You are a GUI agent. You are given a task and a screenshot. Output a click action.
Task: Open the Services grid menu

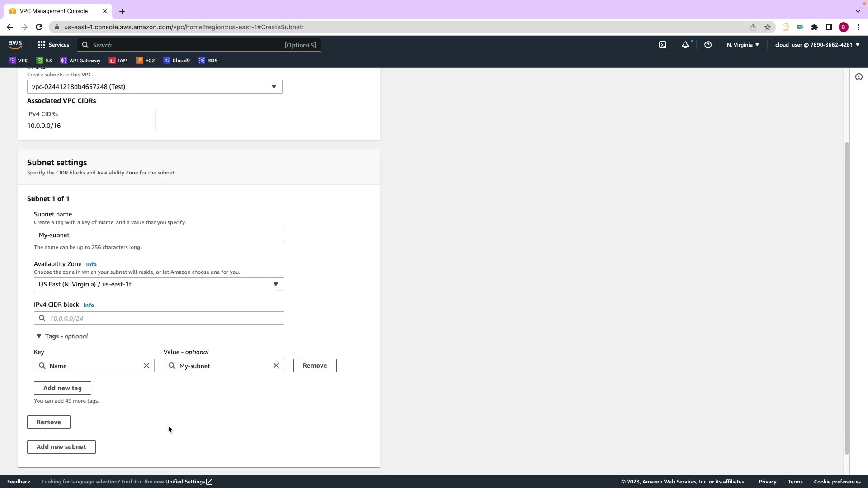pyautogui.click(x=53, y=45)
